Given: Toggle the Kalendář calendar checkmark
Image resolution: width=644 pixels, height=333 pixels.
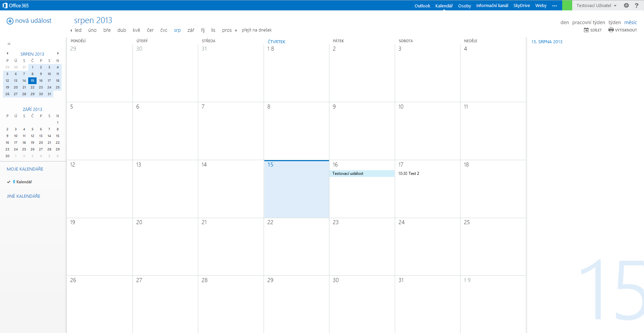Looking at the screenshot, I should point(9,182).
